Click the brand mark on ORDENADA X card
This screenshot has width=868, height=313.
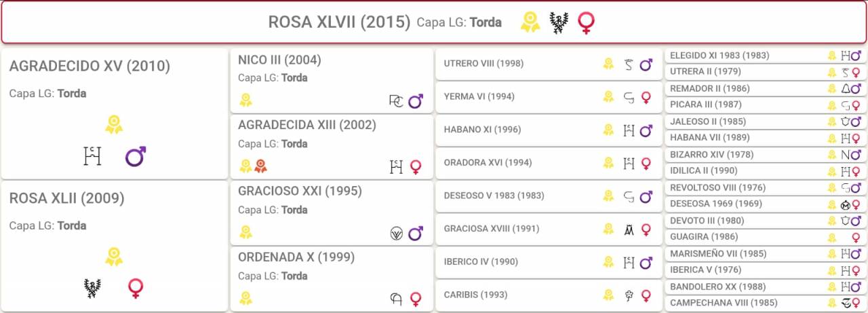(396, 298)
